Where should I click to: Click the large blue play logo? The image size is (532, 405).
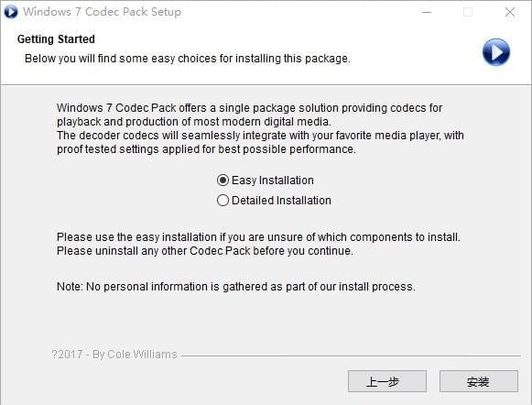click(495, 52)
